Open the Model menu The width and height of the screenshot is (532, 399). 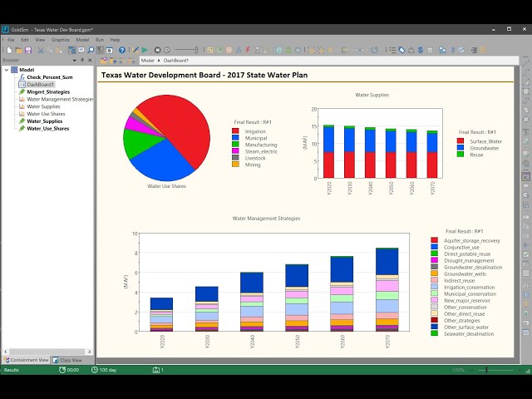pos(82,40)
